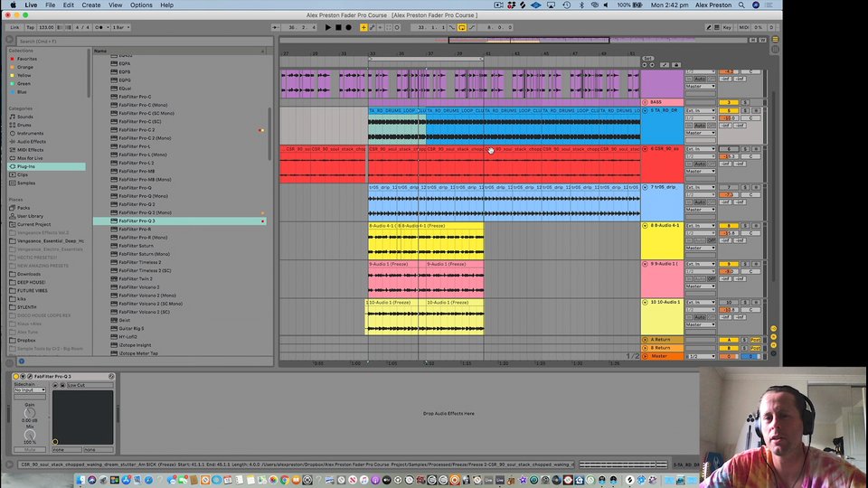Open the Clips category

22,174
